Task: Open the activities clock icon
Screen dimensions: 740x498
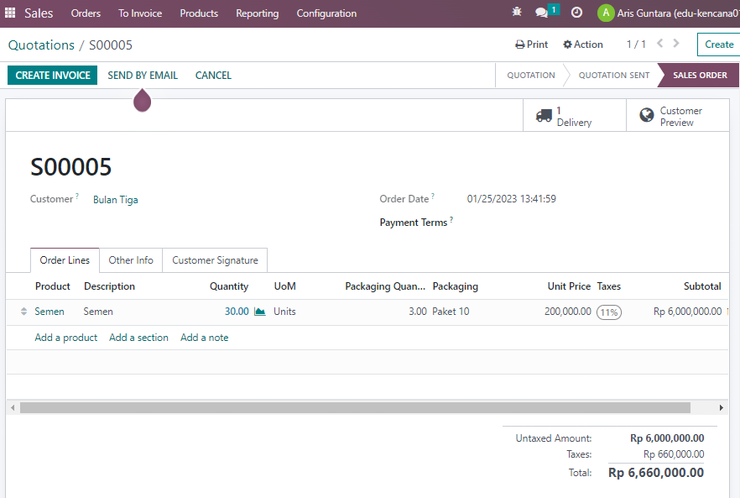Action: (577, 13)
